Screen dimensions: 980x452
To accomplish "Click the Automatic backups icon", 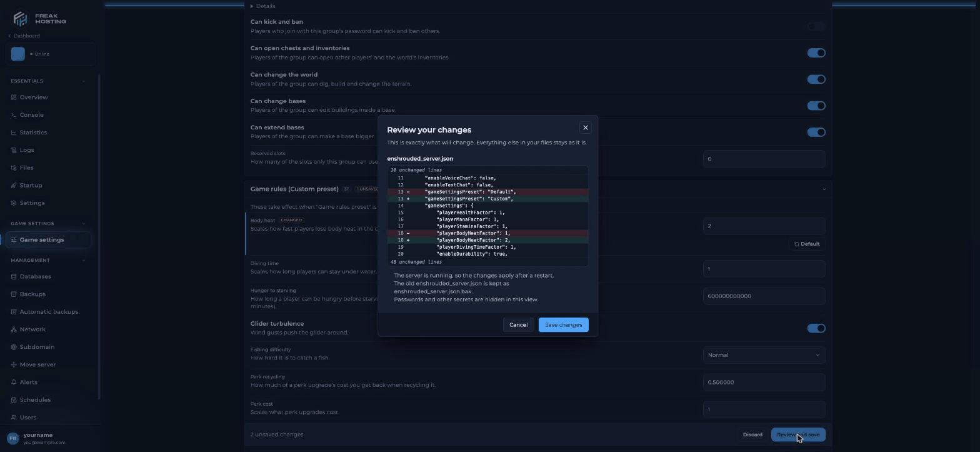I will [14, 312].
